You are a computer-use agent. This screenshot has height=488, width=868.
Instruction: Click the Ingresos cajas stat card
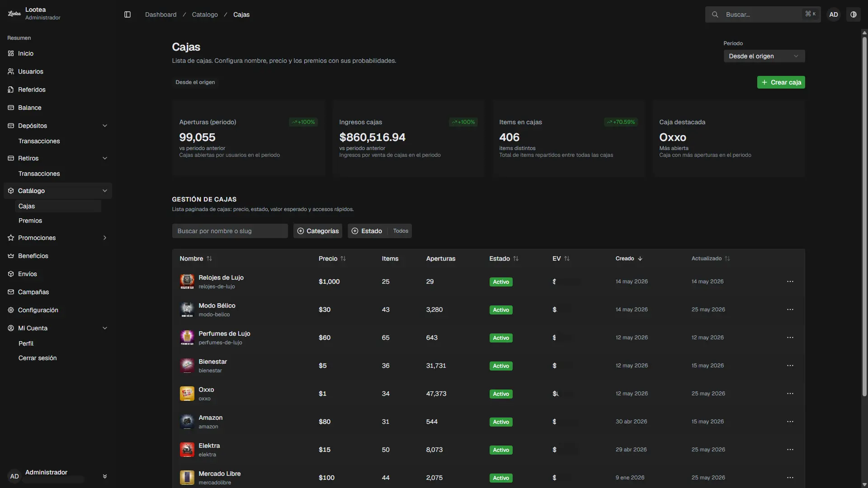(x=408, y=138)
